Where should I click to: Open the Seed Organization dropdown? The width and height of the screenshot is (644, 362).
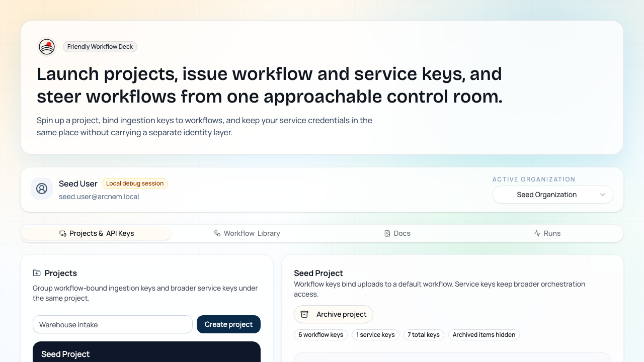[x=552, y=195]
